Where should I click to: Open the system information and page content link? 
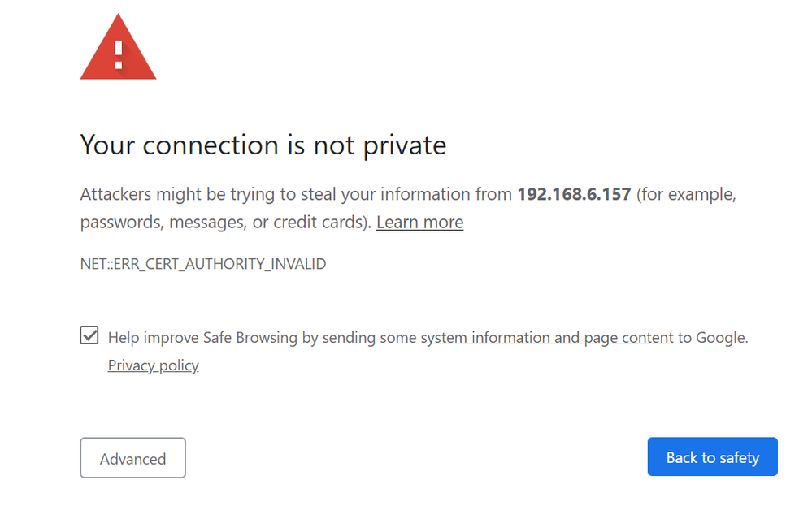point(546,338)
